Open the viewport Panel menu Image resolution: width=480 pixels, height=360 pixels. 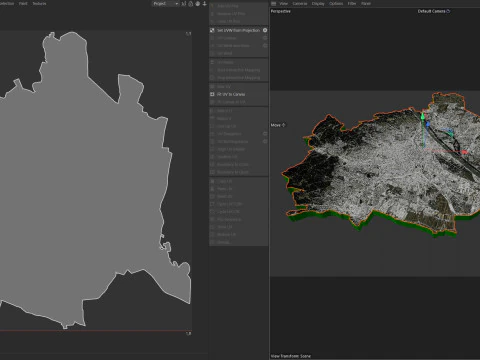[x=366, y=4]
